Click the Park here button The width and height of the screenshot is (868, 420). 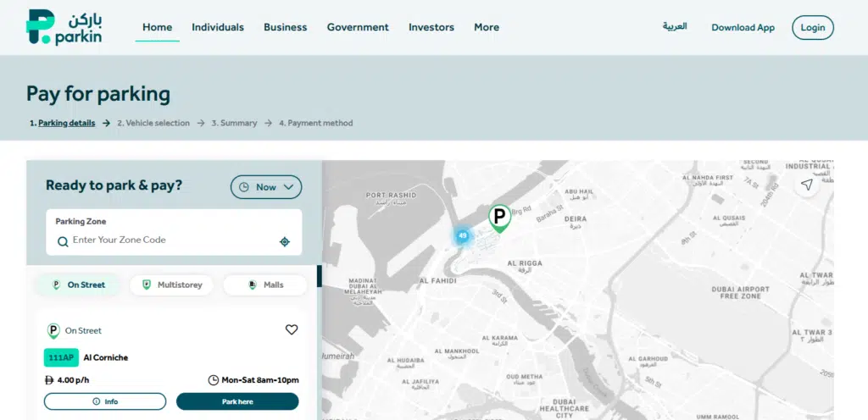coord(237,401)
